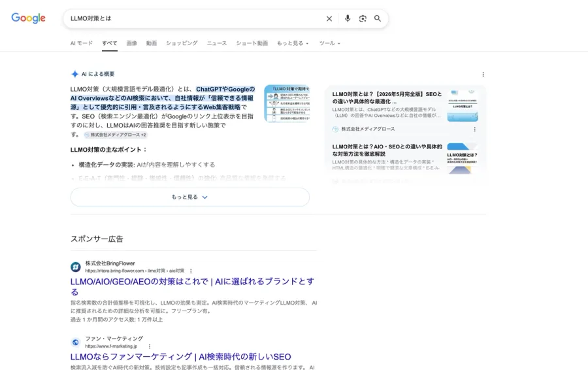The width and height of the screenshot is (588, 370).
Task: Submit search with magnifying glass icon
Action: (x=378, y=18)
